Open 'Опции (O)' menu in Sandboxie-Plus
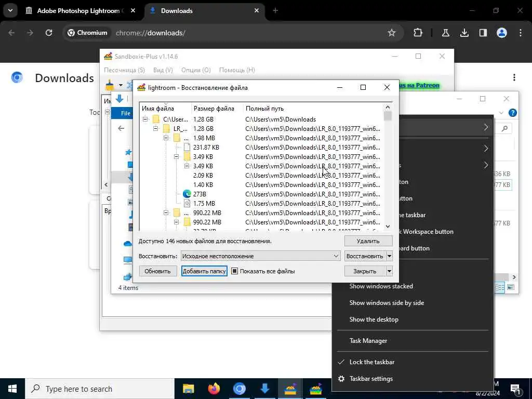This screenshot has width=532, height=399. (x=196, y=70)
